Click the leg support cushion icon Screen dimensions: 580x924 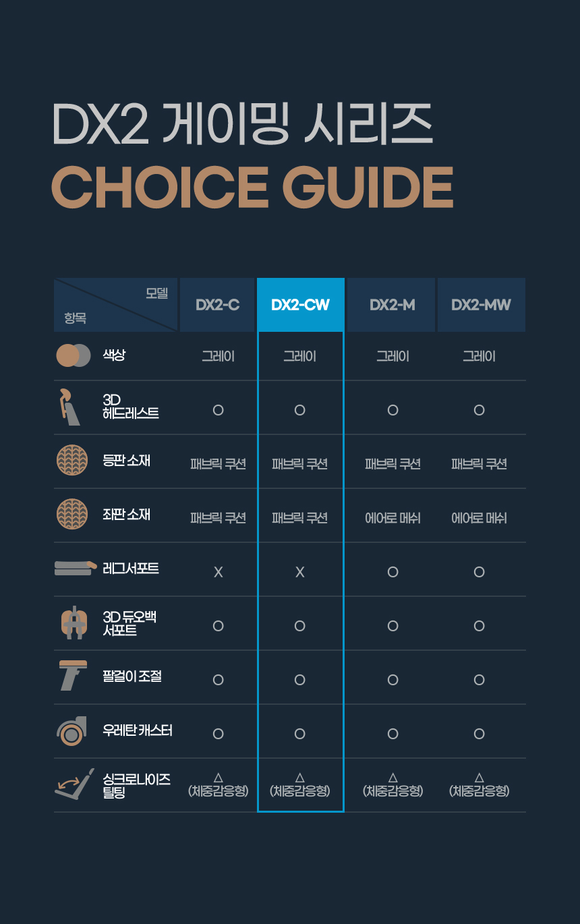tap(73, 568)
